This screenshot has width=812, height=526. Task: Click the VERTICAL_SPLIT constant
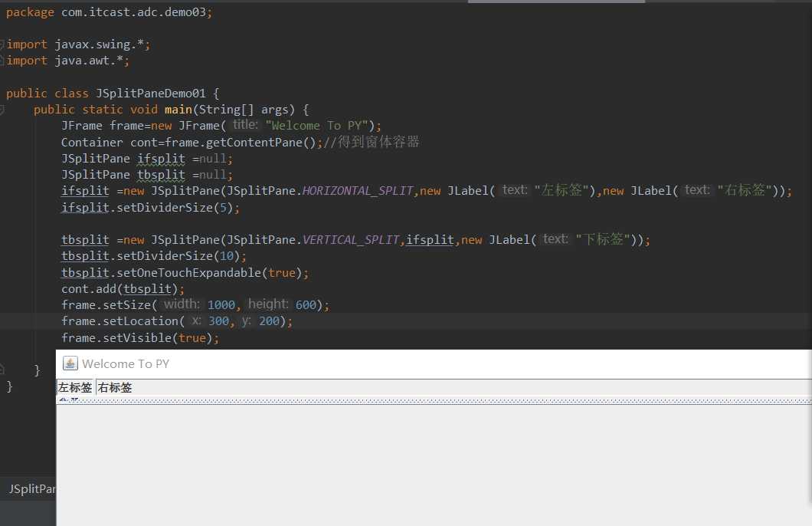(351, 239)
